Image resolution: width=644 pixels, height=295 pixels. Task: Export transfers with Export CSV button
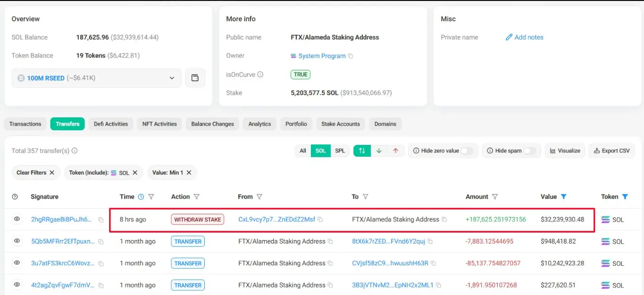click(612, 151)
